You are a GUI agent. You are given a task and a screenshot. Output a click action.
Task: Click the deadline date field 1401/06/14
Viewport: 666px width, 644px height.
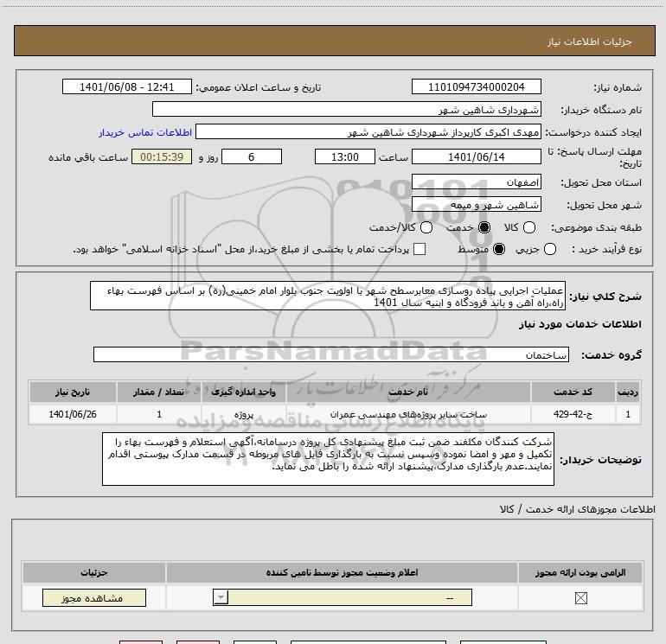click(476, 156)
